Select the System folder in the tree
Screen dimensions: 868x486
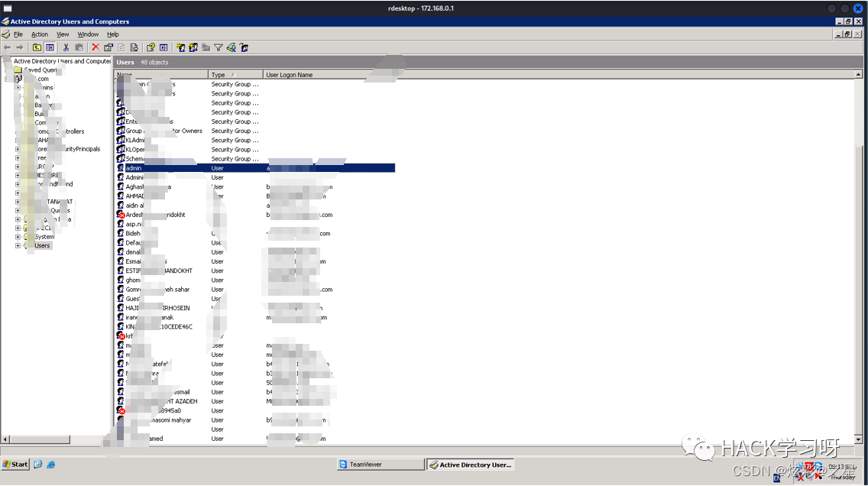[x=44, y=237]
